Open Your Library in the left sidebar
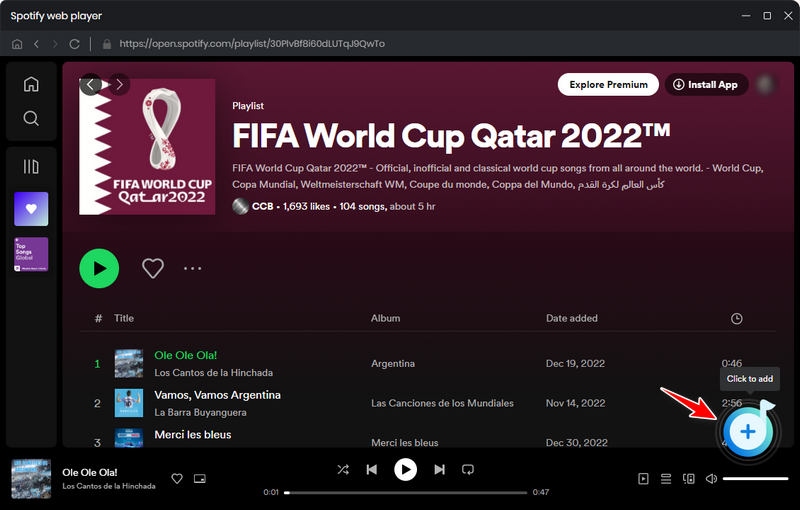Image resolution: width=800 pixels, height=510 pixels. click(x=31, y=167)
